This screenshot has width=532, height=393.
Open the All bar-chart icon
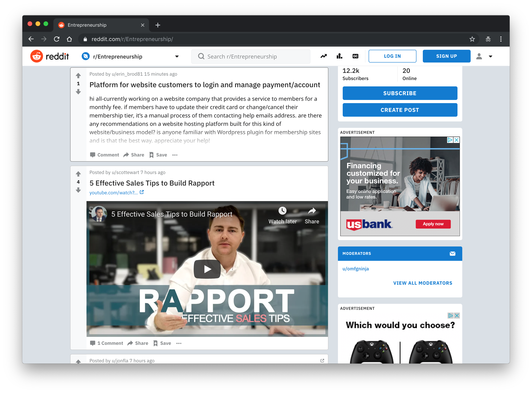point(339,56)
